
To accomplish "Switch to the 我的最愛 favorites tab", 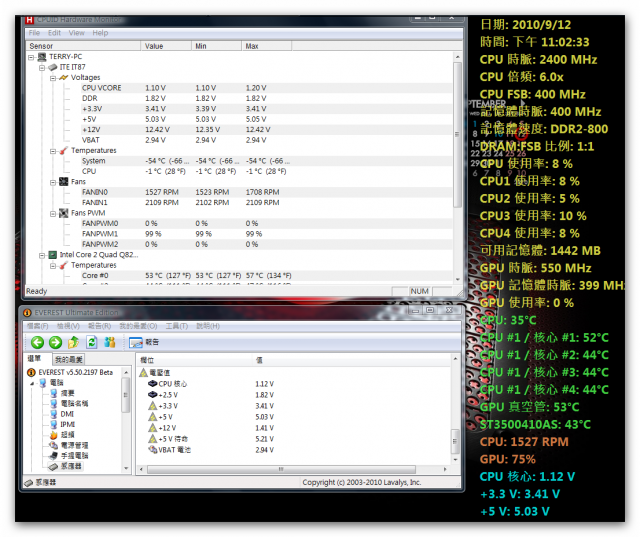I will [69, 359].
